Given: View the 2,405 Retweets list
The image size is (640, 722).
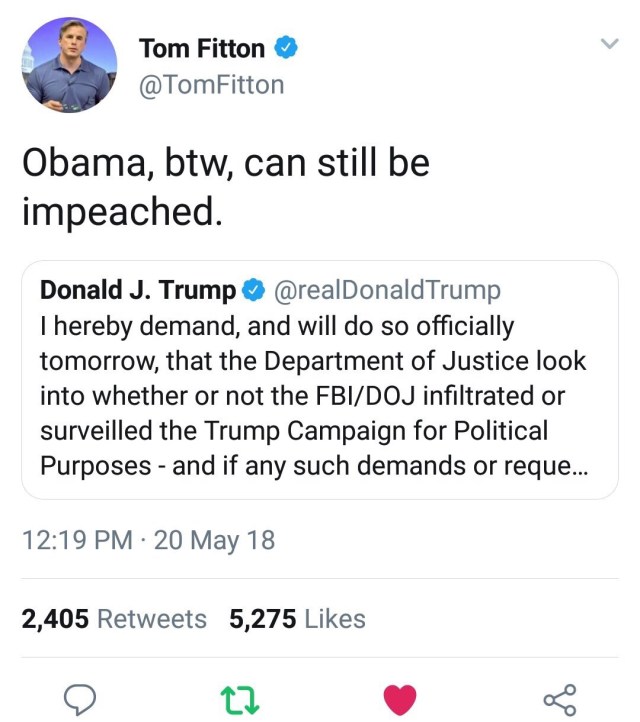Looking at the screenshot, I should click(x=114, y=619).
